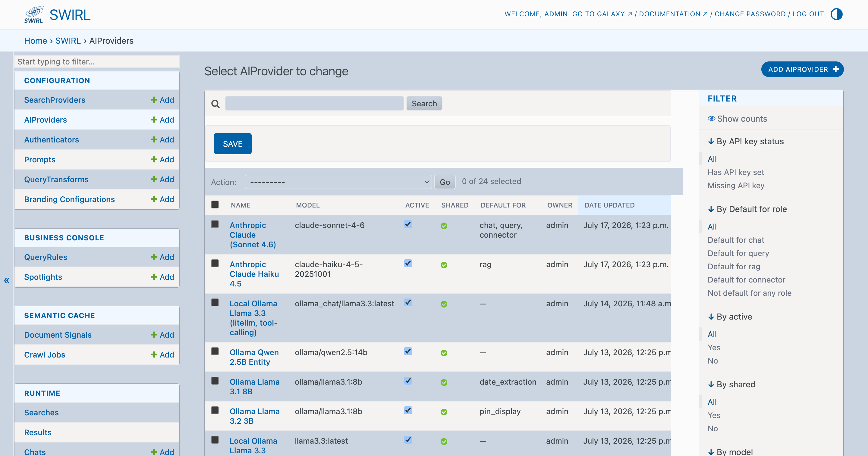Open Crawl Jobs in the sidebar
868x456 pixels.
45,354
